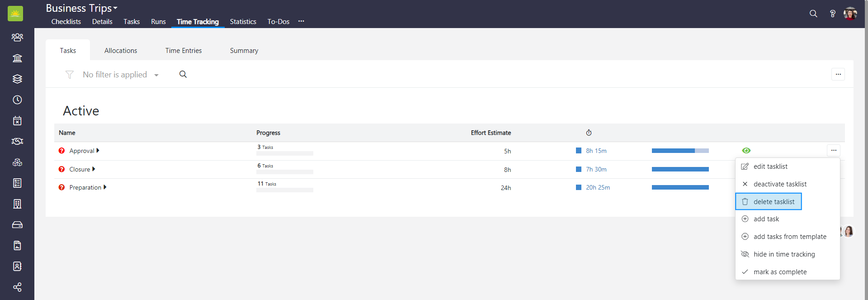868x300 pixels.
Task: Open the user avatar in top right
Action: (850, 14)
